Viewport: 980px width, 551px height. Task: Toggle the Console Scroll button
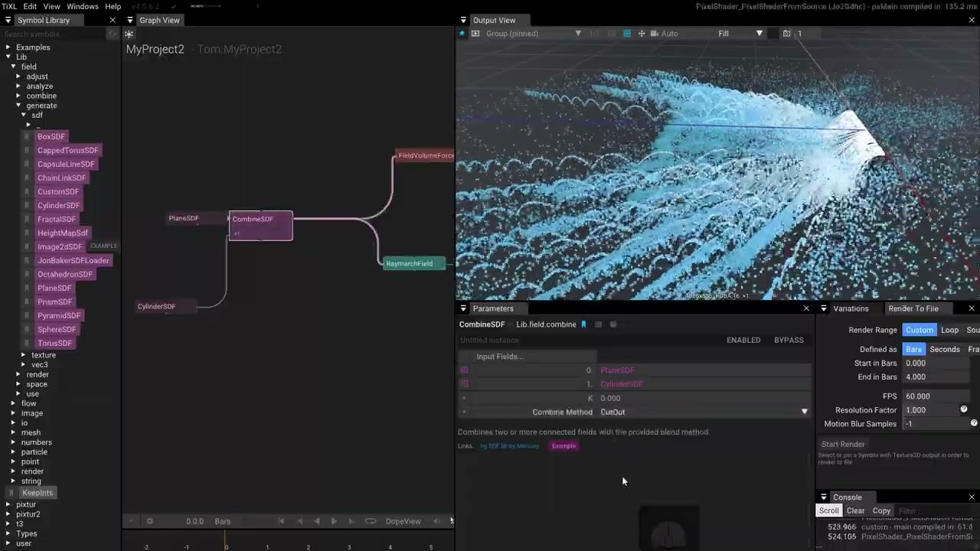(828, 510)
